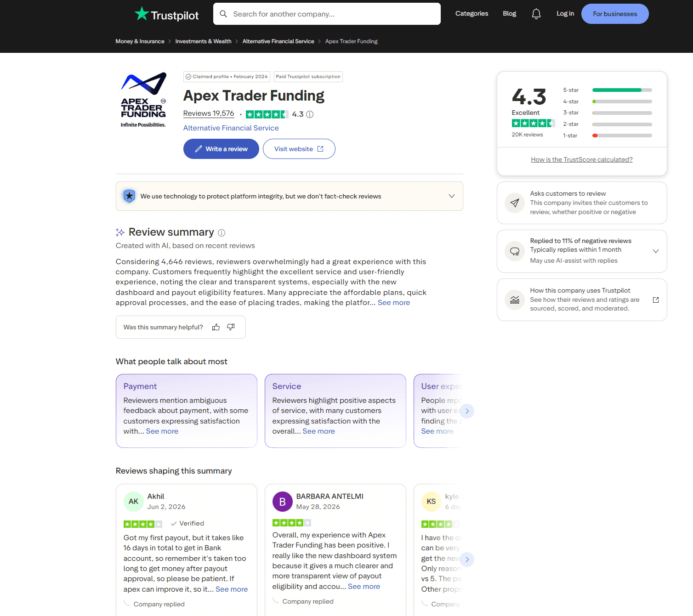Go to Money & Insurance breadcrumb
This screenshot has height=616, width=693.
(140, 41)
